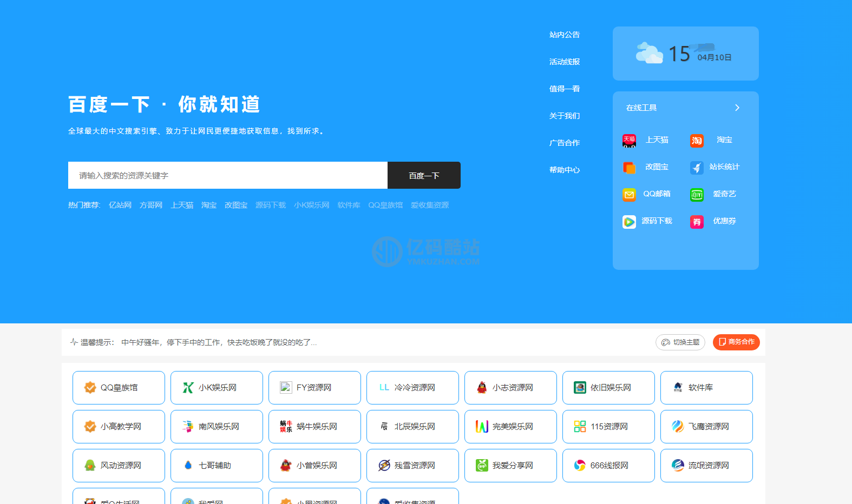This screenshot has width=852, height=504.
Task: Open the 帮助中心 menu item
Action: [565, 170]
